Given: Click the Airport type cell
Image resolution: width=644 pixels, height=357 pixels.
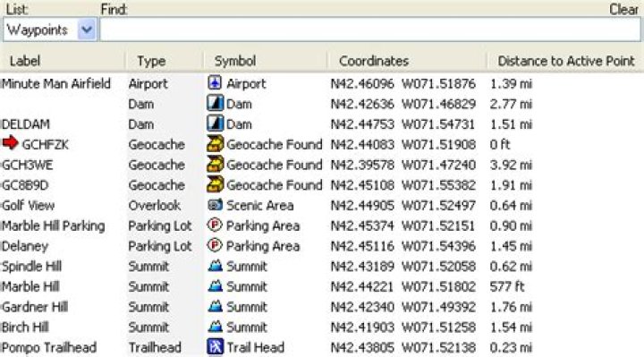Looking at the screenshot, I should pyautogui.click(x=148, y=84).
